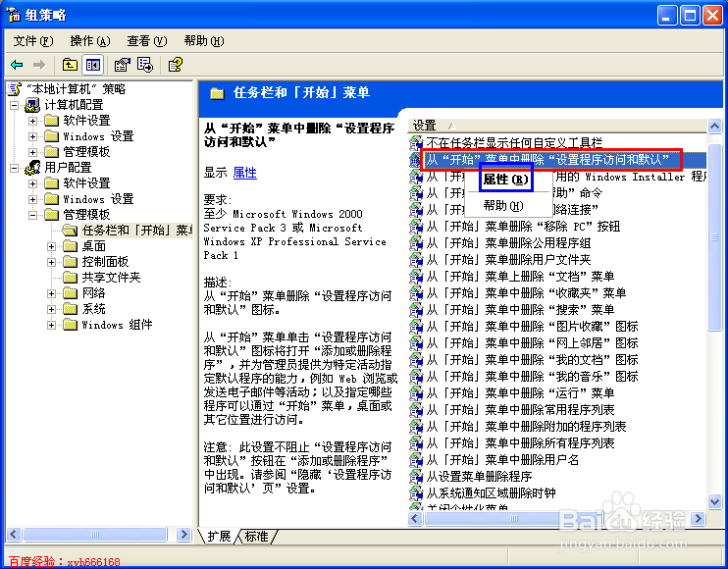This screenshot has height=569, width=728.
Task: Select 删除"网上邻居"图标 policy row
Action: click(532, 343)
